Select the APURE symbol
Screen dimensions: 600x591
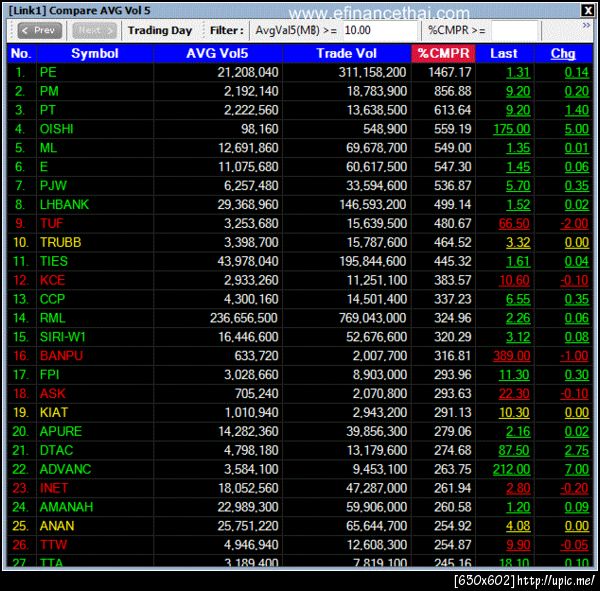pyautogui.click(x=61, y=431)
